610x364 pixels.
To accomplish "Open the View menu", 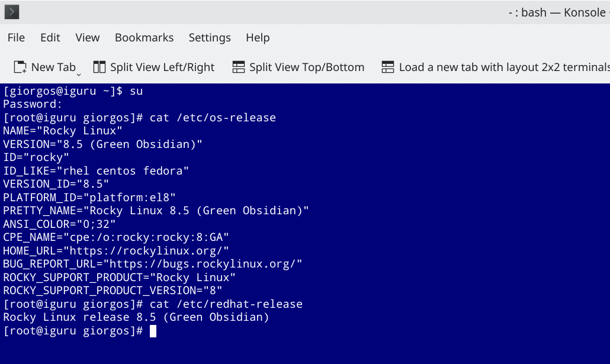I will (88, 38).
